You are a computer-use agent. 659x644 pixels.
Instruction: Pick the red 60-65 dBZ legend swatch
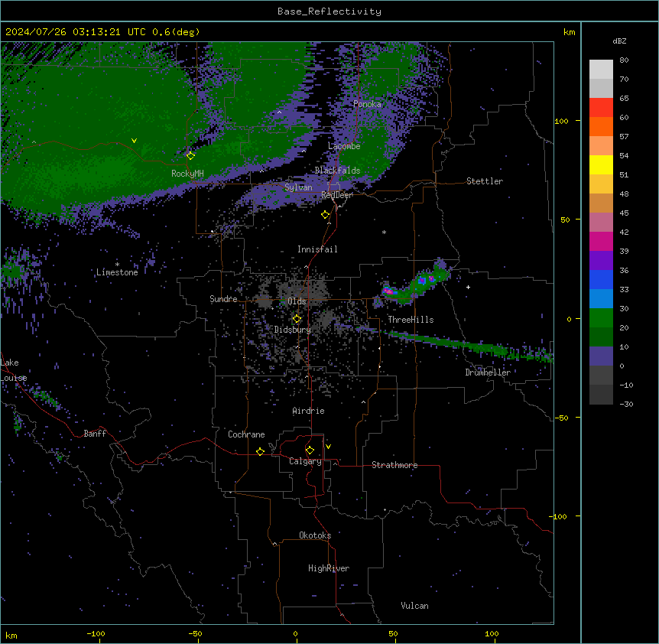(x=601, y=108)
